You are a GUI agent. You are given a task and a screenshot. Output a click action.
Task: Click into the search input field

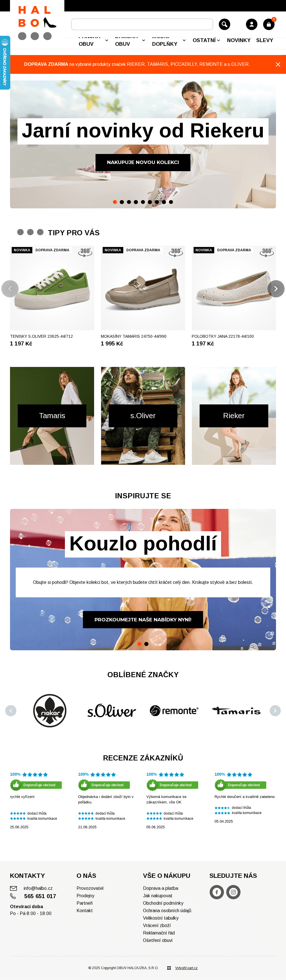[142, 24]
